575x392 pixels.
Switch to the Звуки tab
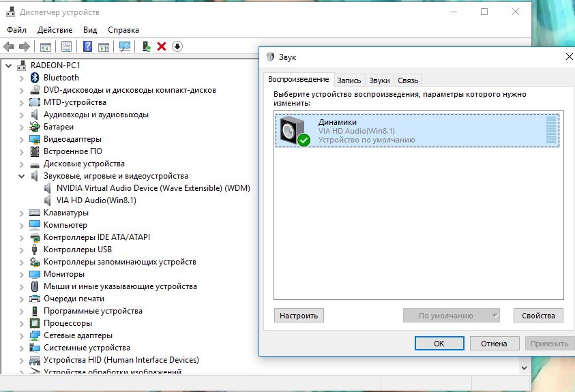click(x=379, y=80)
